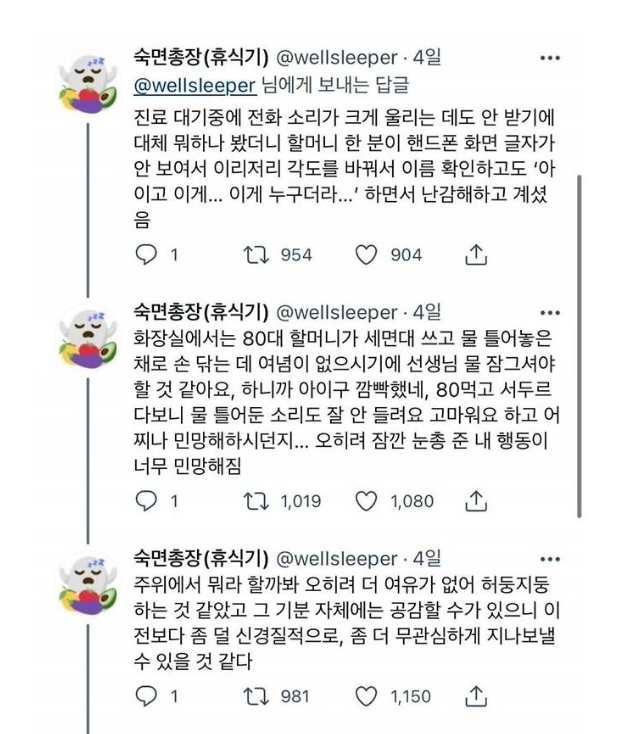
Task: Open more options for the first tweet
Action: (550, 58)
